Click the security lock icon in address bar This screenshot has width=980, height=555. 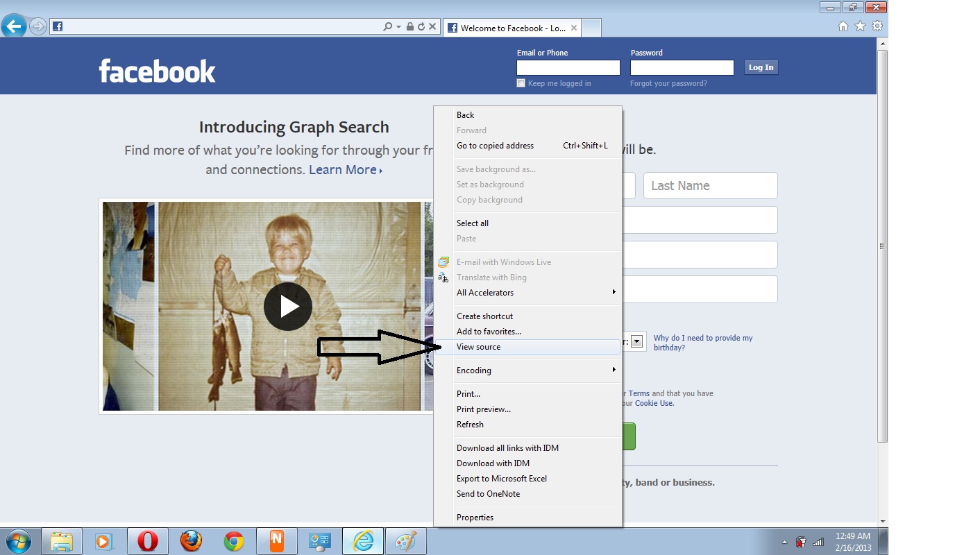(x=410, y=27)
